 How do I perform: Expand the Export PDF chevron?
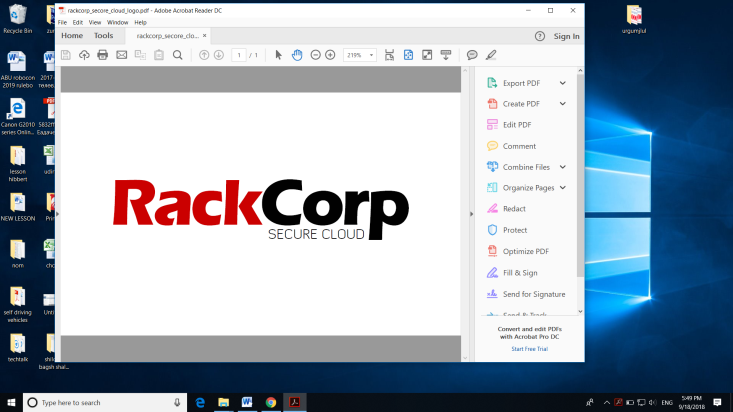[x=563, y=83]
